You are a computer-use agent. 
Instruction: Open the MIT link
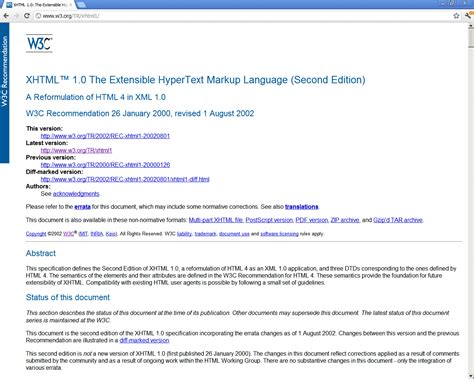[x=83, y=234]
